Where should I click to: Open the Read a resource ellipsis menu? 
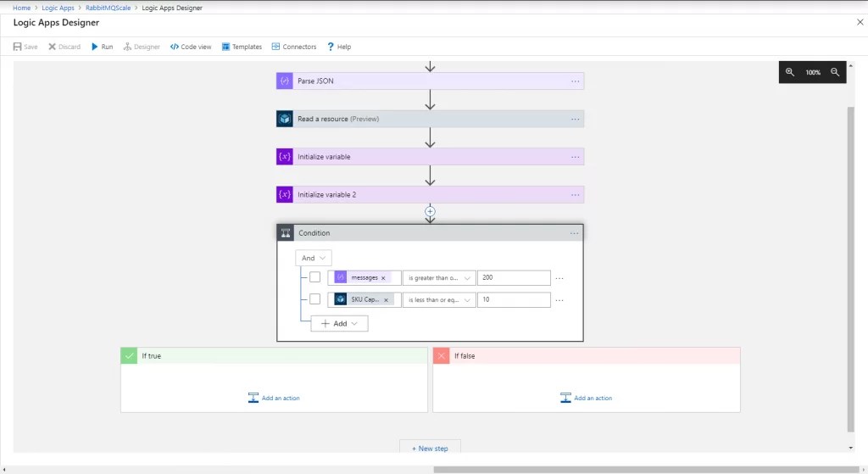pyautogui.click(x=576, y=119)
